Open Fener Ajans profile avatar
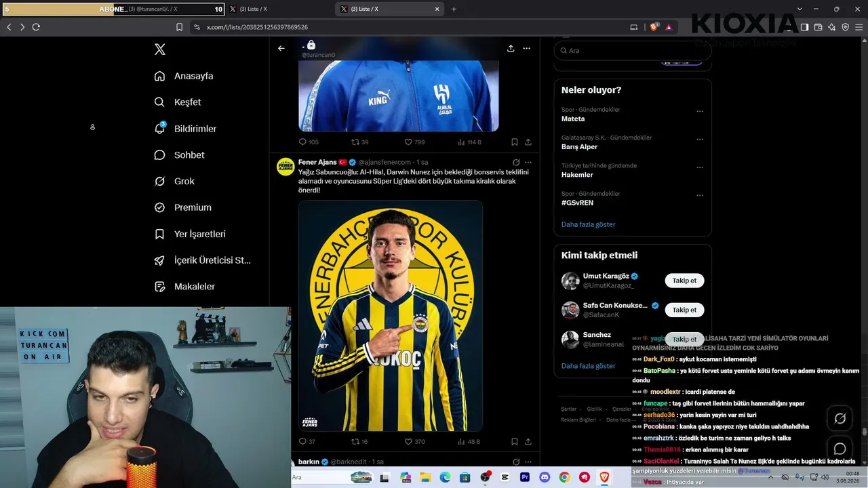The image size is (868, 488). [x=285, y=167]
